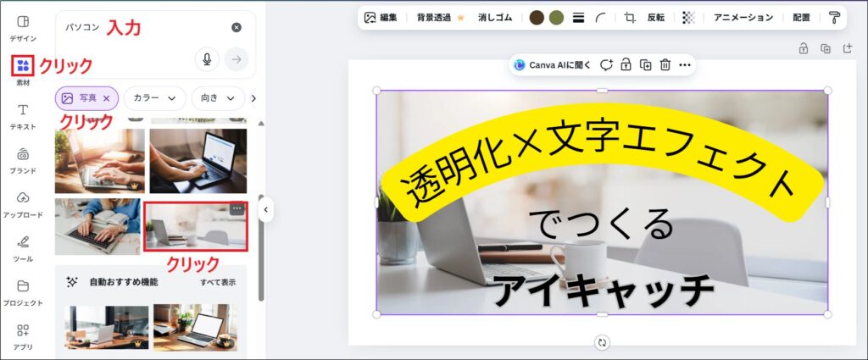The width and height of the screenshot is (868, 360).
Task: Click すべて表示 in 自動おすすめ機能
Action: pyautogui.click(x=218, y=282)
